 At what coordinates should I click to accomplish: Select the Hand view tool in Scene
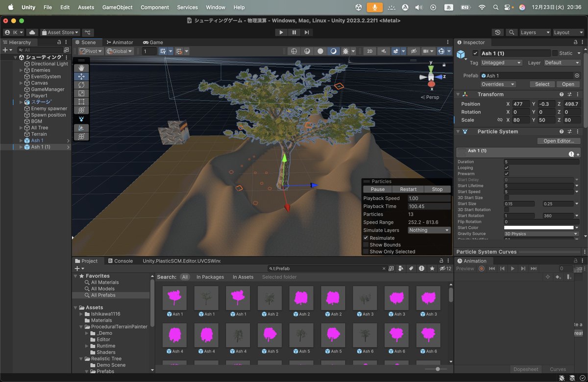[81, 68]
